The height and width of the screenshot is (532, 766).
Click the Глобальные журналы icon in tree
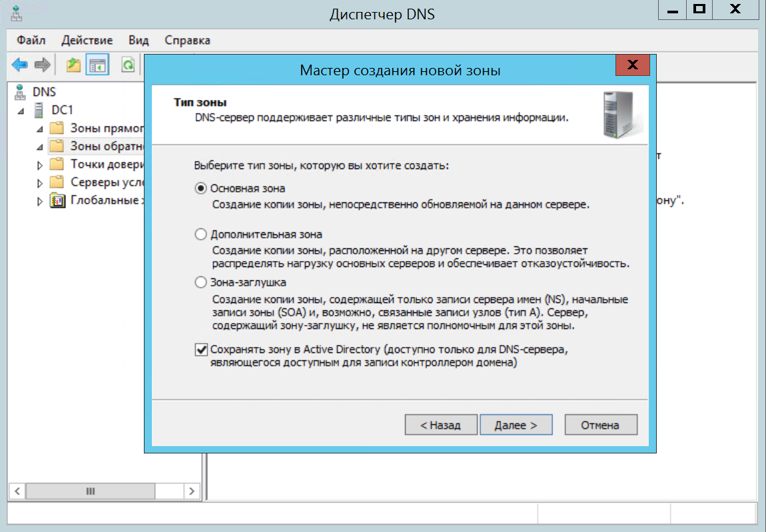pos(58,200)
